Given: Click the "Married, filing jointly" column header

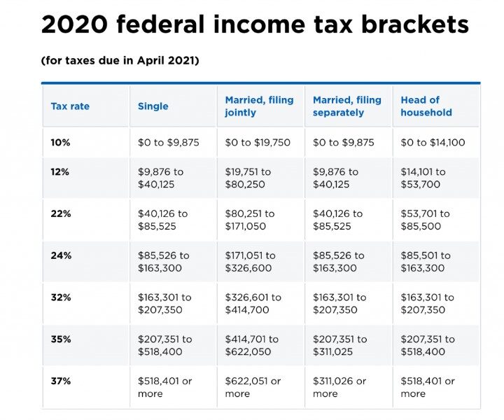Looking at the screenshot, I should click(259, 106).
